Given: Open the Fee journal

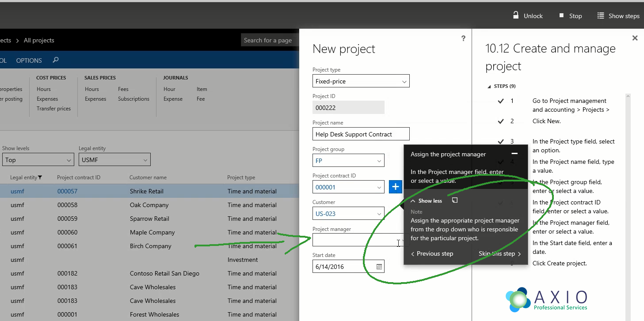Looking at the screenshot, I should 201,99.
